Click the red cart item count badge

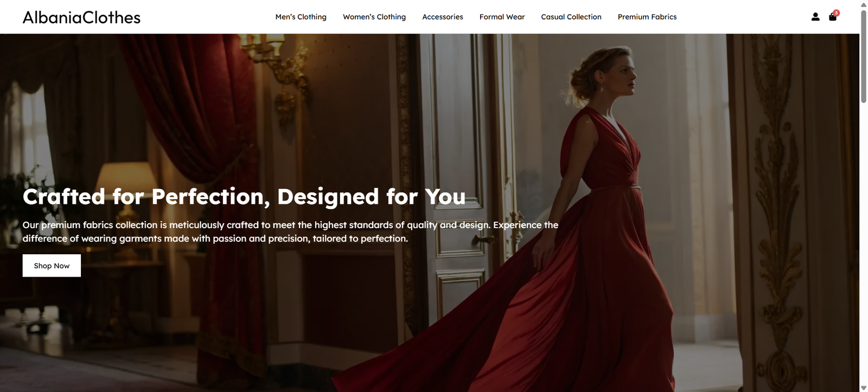[836, 13]
